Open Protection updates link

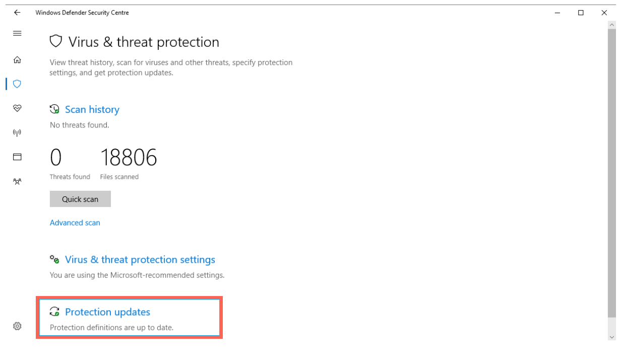(107, 312)
